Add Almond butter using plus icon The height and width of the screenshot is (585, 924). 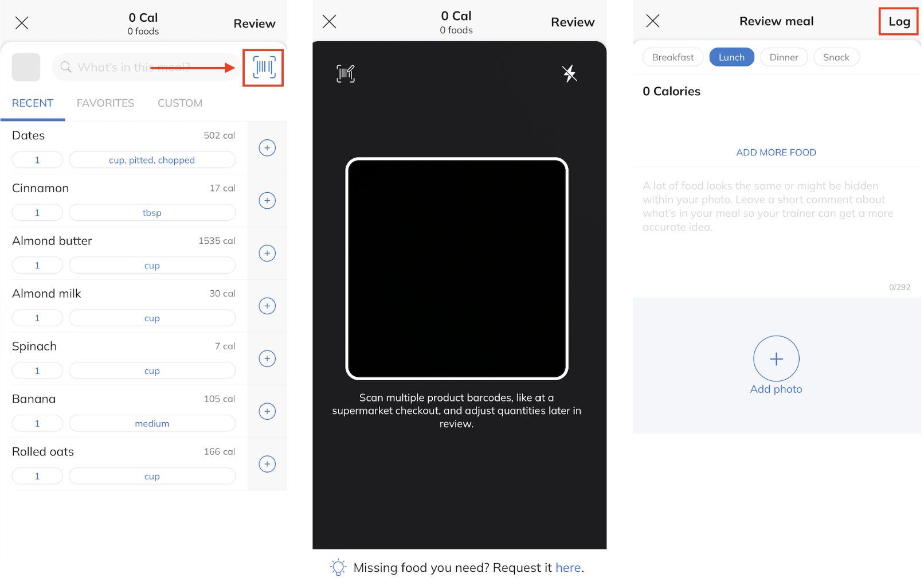[x=267, y=253]
